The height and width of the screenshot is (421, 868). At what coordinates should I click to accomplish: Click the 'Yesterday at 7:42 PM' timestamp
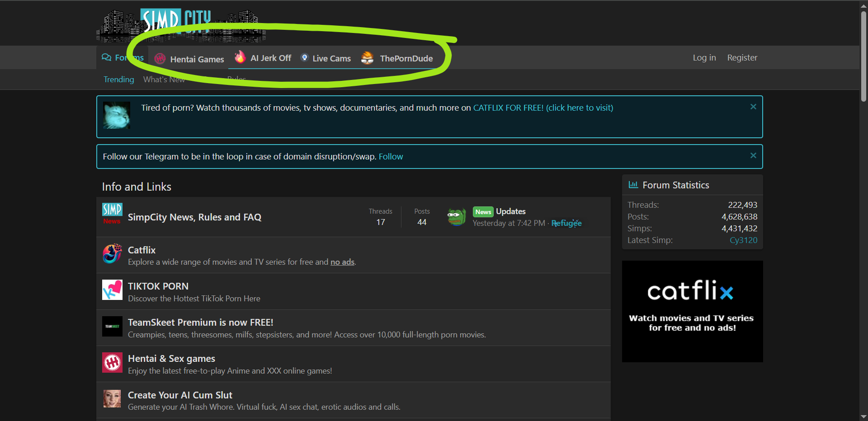(x=509, y=223)
